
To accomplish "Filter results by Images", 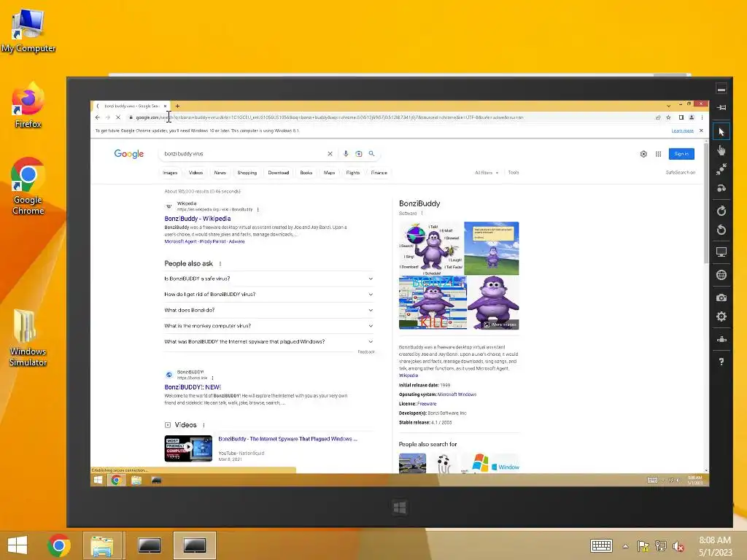I will [x=170, y=173].
